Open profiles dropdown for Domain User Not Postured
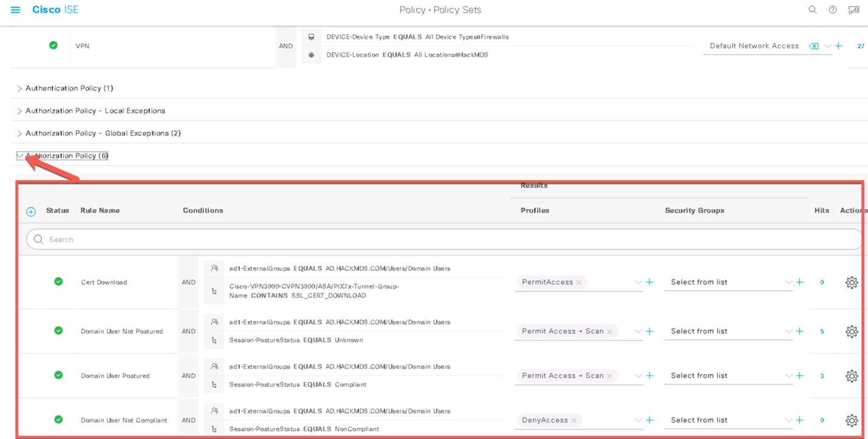This screenshot has height=439, width=868. (638, 332)
